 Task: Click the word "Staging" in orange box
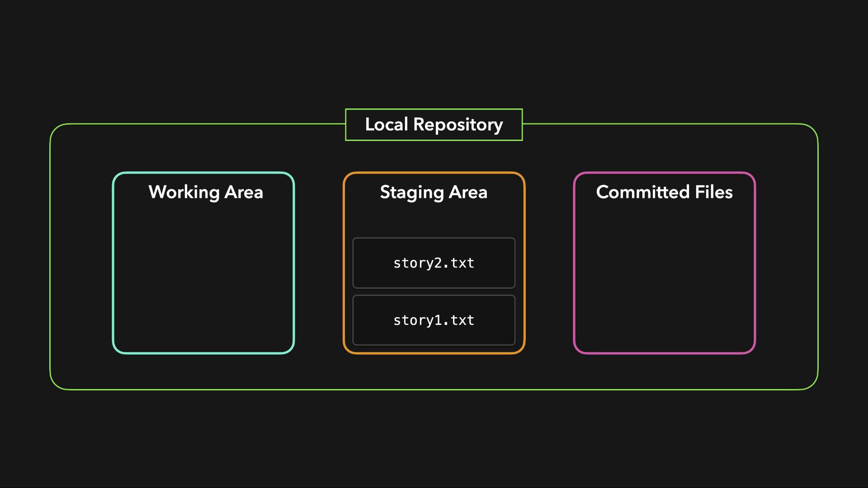(x=411, y=192)
